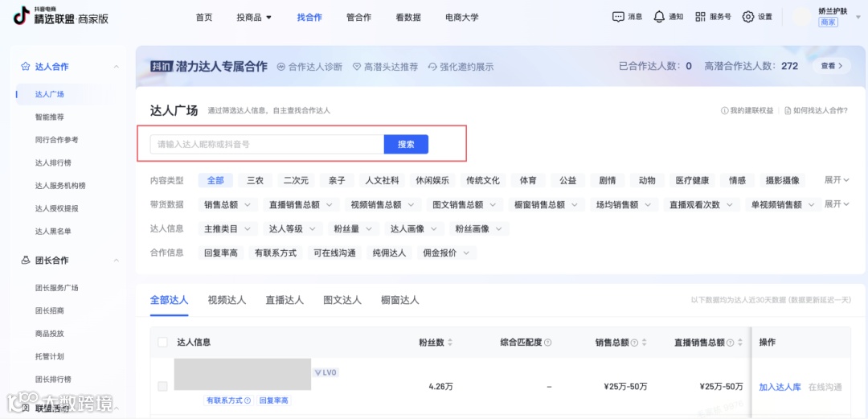This screenshot has height=419, width=868.
Task: Open the 服务号 QR grid icon
Action: [x=700, y=17]
